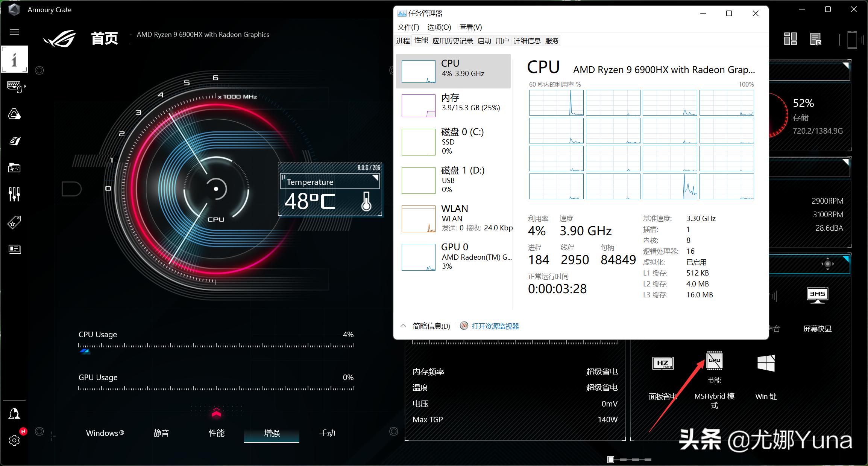Click the offers tag icon in the sidebar
The image size is (868, 466).
[14, 222]
